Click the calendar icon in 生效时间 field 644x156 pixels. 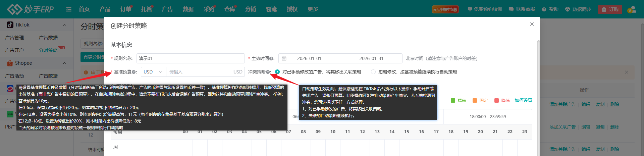tap(284, 58)
